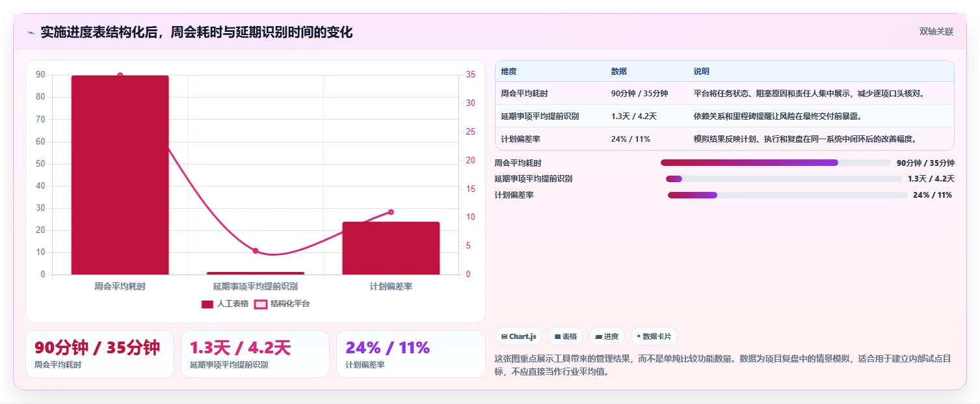
Task: Click the chart title 实施进度表结构化后
Action: pos(196,33)
